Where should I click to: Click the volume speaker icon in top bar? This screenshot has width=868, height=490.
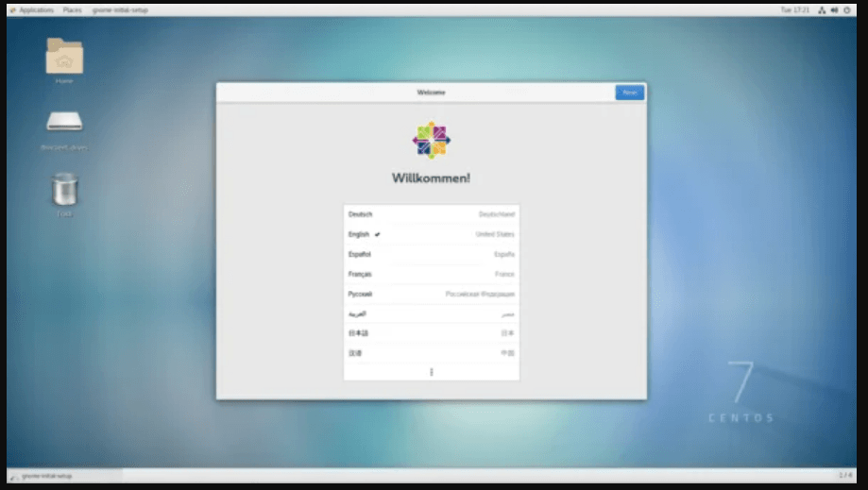coord(835,10)
